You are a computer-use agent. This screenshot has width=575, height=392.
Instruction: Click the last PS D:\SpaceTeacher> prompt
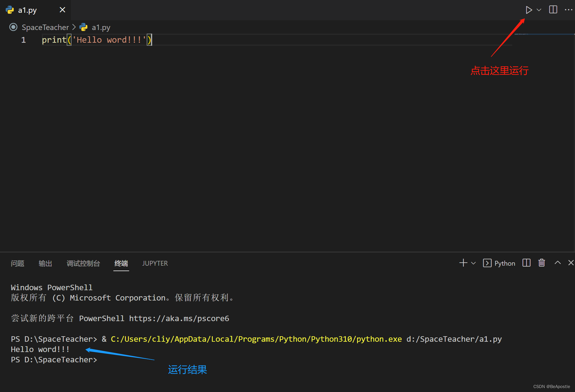pyautogui.click(x=54, y=360)
